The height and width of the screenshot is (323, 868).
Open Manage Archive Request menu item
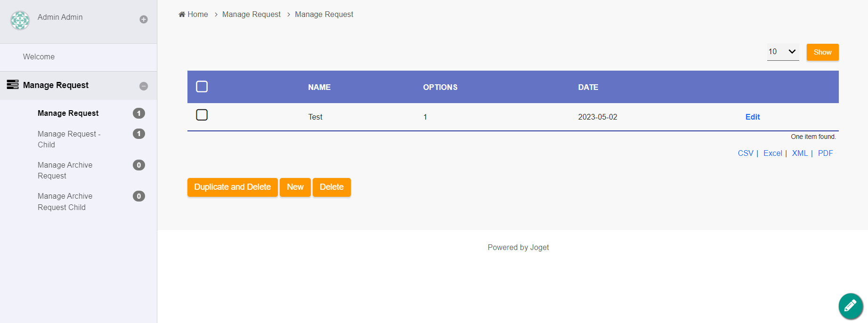(65, 170)
